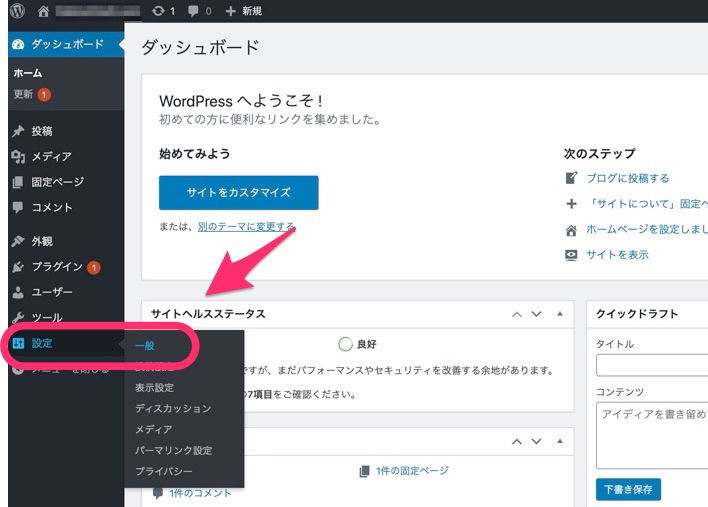Move the second dashboard panel up

[x=517, y=442]
